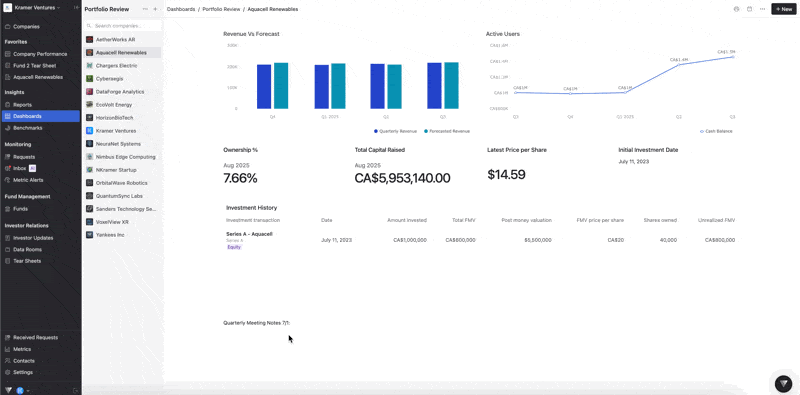The height and width of the screenshot is (395, 800).
Task: Collapse the left navigation sidebar
Action: [76, 8]
